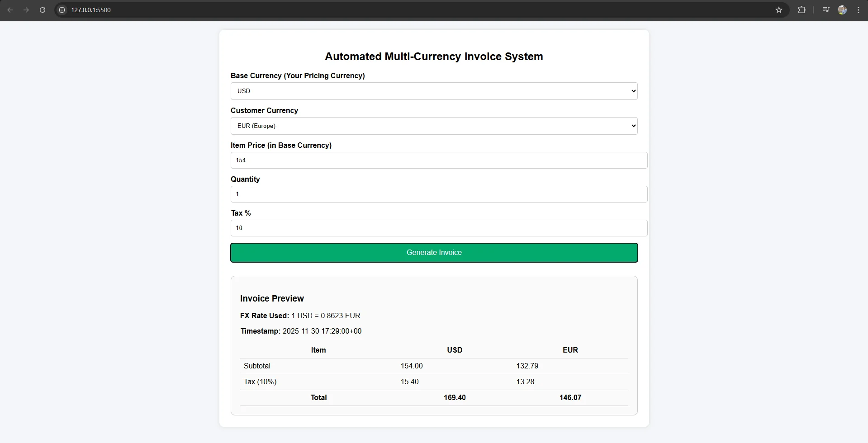
Task: Click the Subtotal row label
Action: [257, 366]
